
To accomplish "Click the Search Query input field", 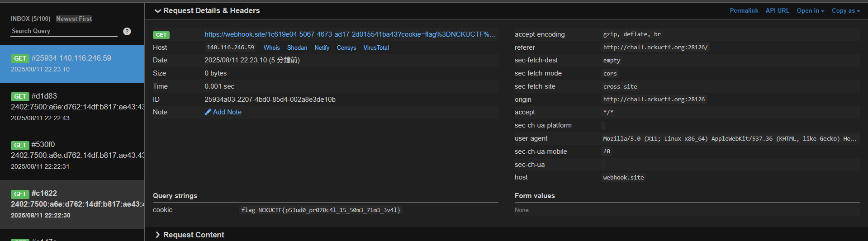I will (x=64, y=31).
